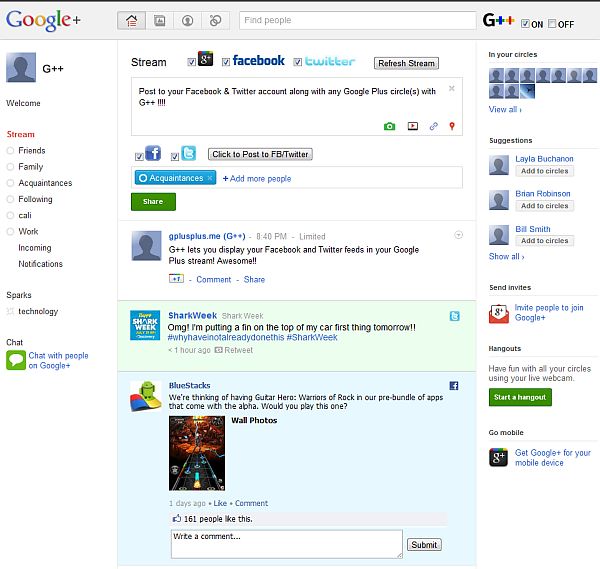Click the Facebook icon below post box

pos(153,153)
